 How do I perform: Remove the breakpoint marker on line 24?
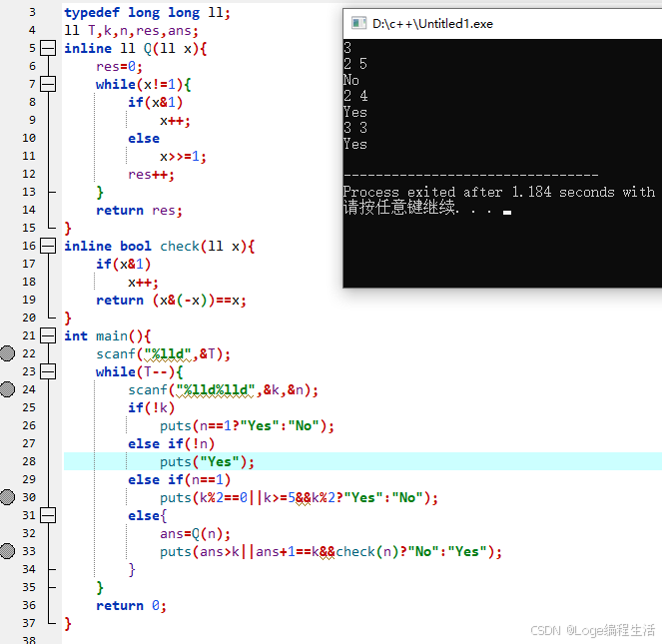7,389
